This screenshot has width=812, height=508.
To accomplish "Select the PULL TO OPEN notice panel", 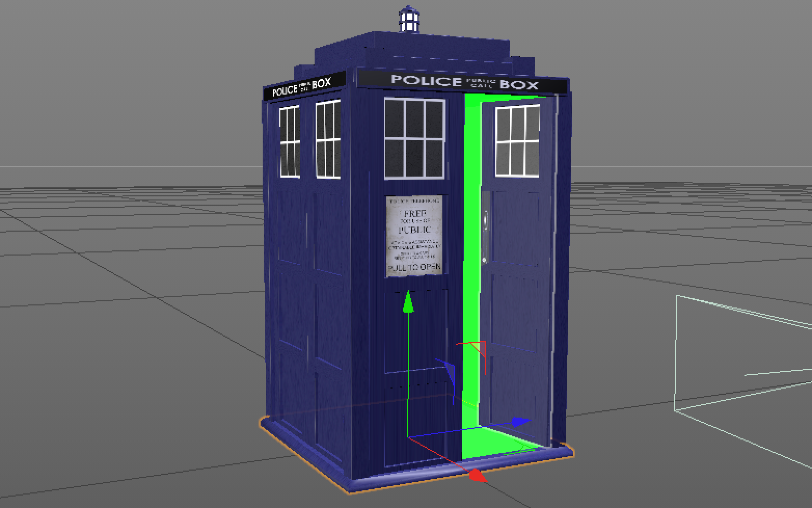I will (x=414, y=236).
